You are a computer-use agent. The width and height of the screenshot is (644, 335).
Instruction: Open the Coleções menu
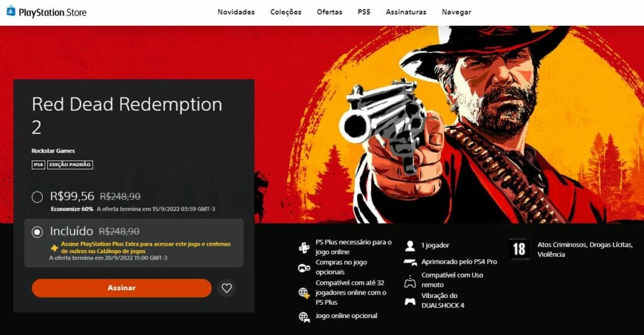click(286, 12)
